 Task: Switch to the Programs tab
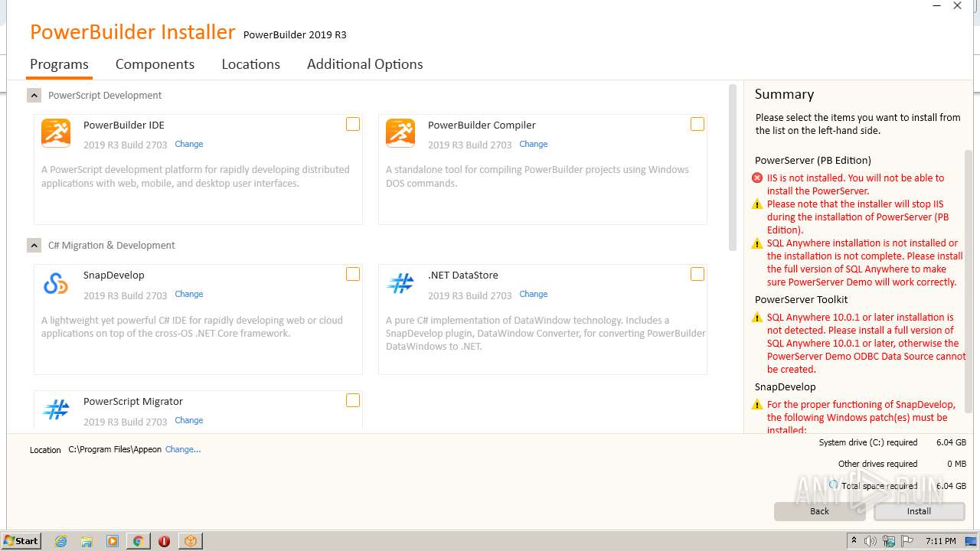tap(59, 65)
